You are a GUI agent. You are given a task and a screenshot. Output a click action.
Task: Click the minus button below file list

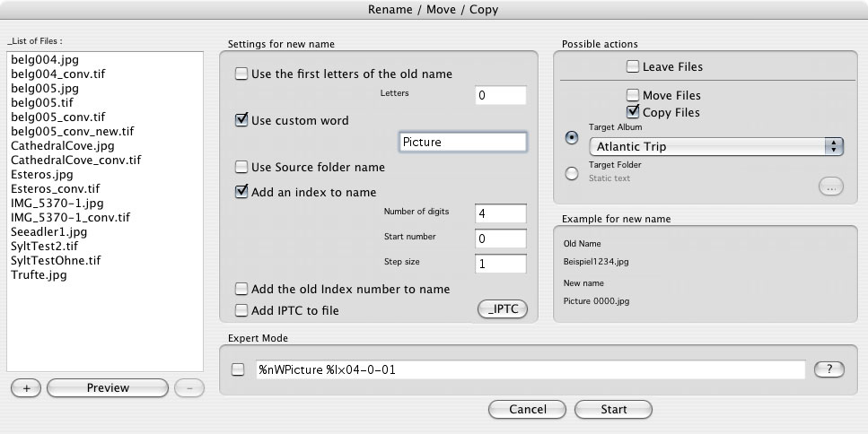[189, 388]
